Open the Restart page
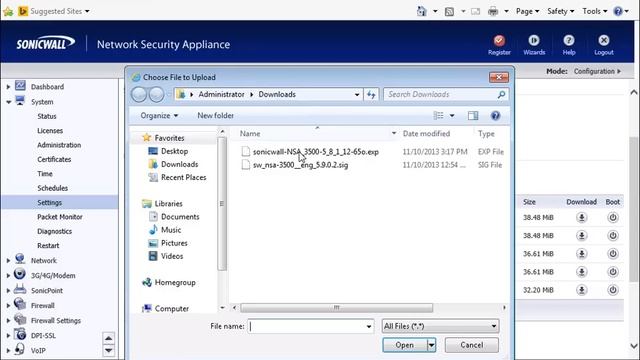Screen dimensions: 640x360 (x=48, y=245)
